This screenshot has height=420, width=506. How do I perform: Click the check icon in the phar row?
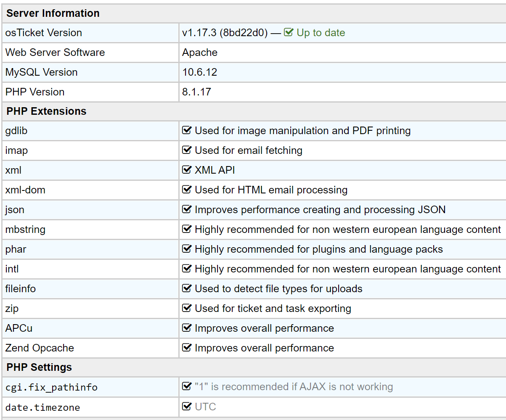click(187, 249)
